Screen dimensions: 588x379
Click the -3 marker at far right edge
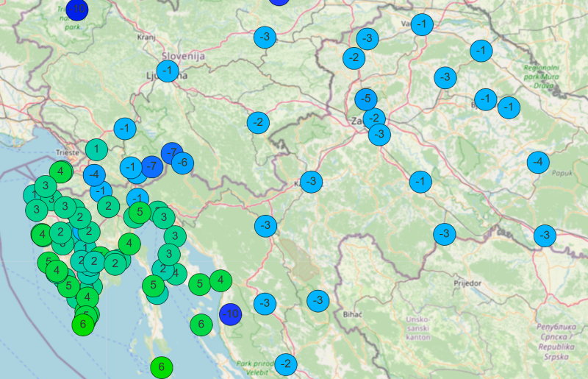(x=544, y=235)
